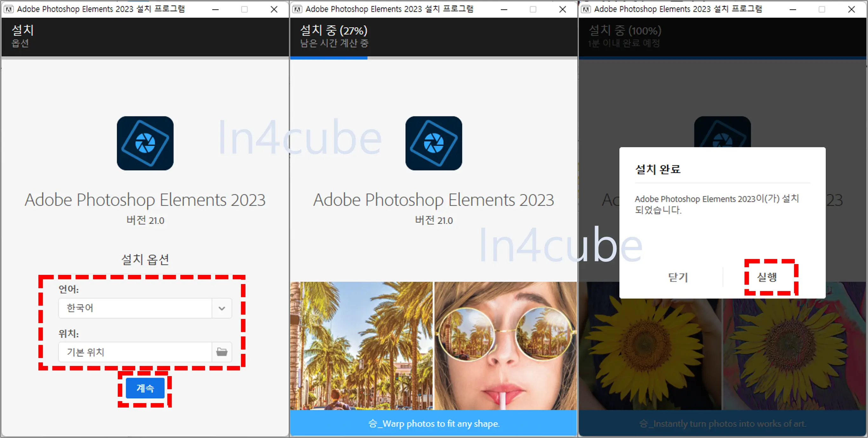Click the 설치 중 (27%) header text
The width and height of the screenshot is (868, 438).
coord(334,30)
